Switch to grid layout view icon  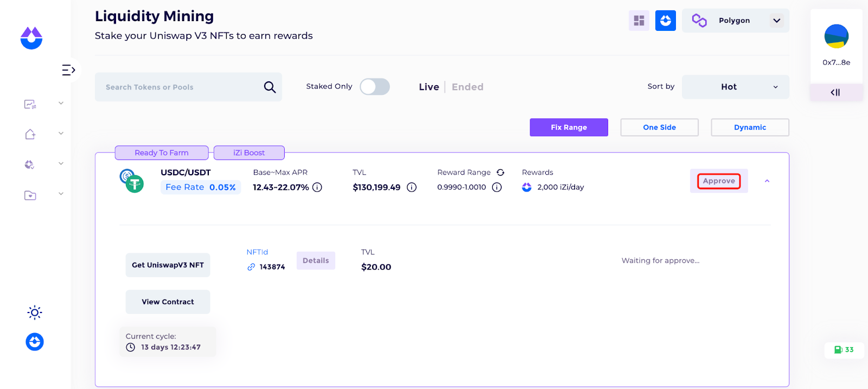point(639,21)
